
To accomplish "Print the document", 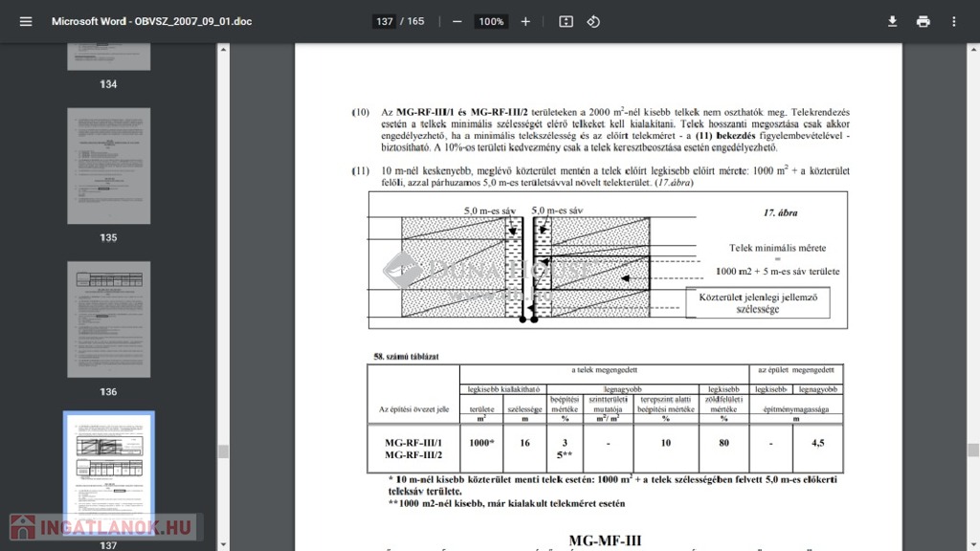I will [x=923, y=21].
